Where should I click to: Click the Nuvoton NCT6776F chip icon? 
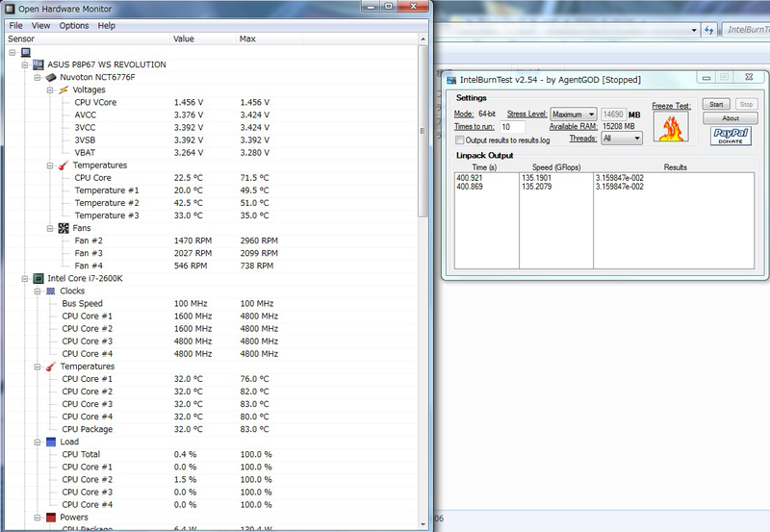[x=51, y=78]
